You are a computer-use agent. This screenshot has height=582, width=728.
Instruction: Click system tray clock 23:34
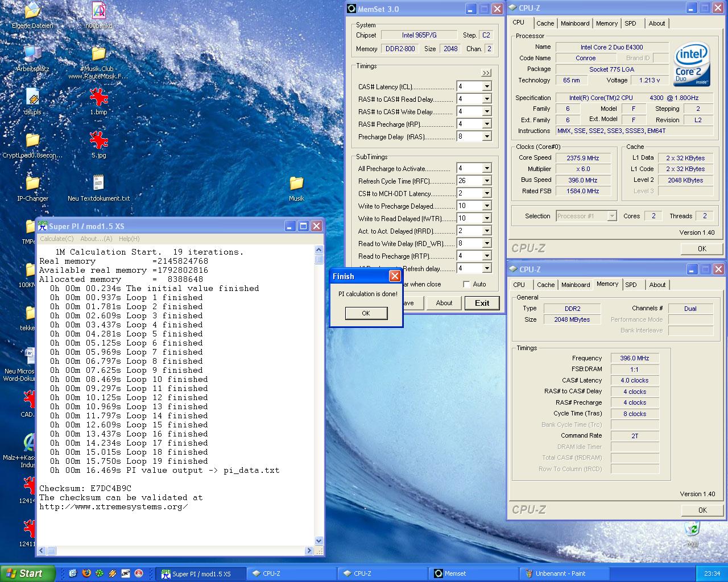point(712,573)
